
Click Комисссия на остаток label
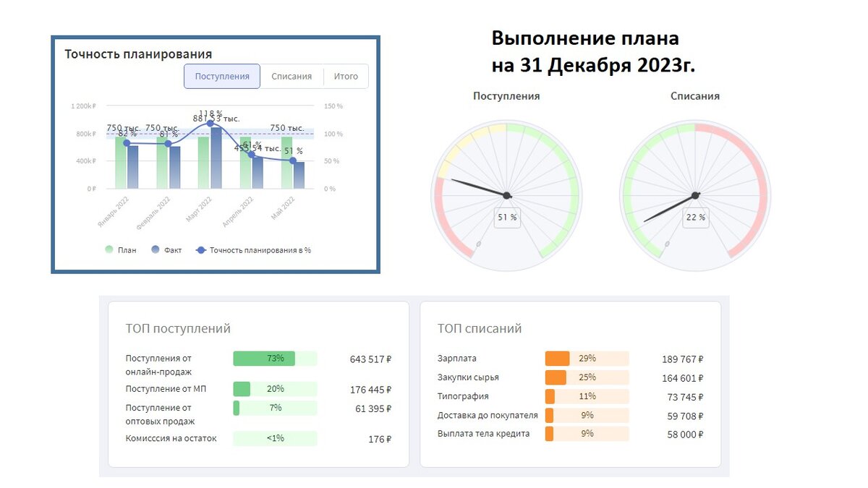click(x=171, y=438)
